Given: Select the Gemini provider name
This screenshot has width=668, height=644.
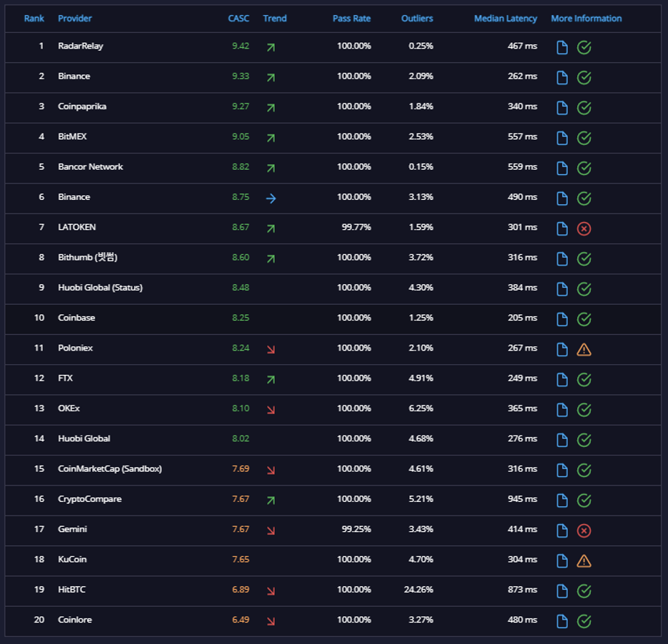Looking at the screenshot, I should [72, 529].
